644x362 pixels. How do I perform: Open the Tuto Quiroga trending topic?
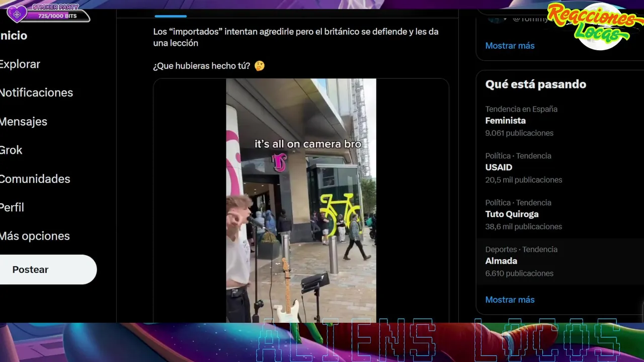tap(512, 214)
